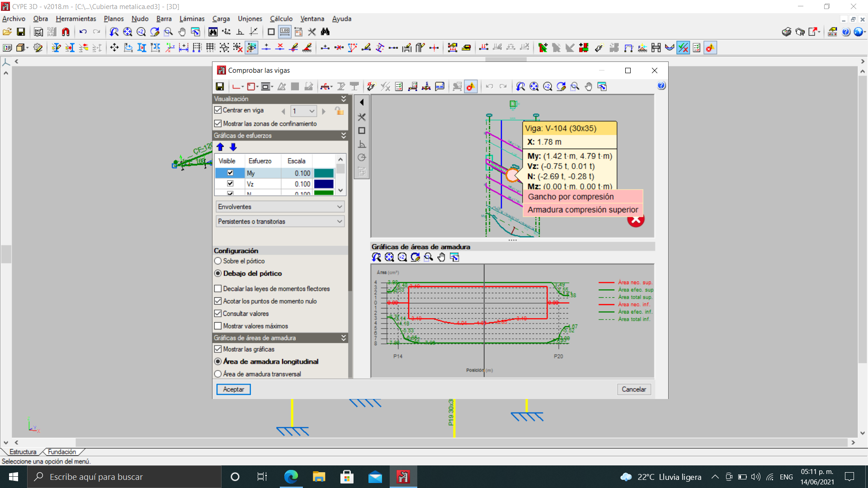
Task: Toggle Acotar los puntos de momento nulo
Action: click(218, 301)
